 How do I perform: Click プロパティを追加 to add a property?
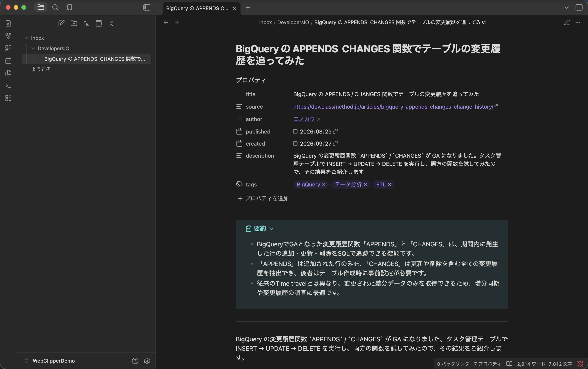[x=263, y=198]
